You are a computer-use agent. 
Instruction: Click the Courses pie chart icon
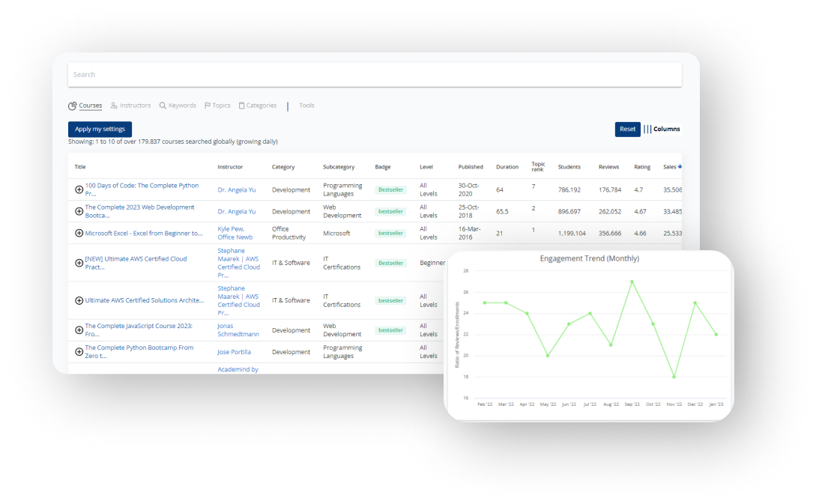[x=73, y=106]
